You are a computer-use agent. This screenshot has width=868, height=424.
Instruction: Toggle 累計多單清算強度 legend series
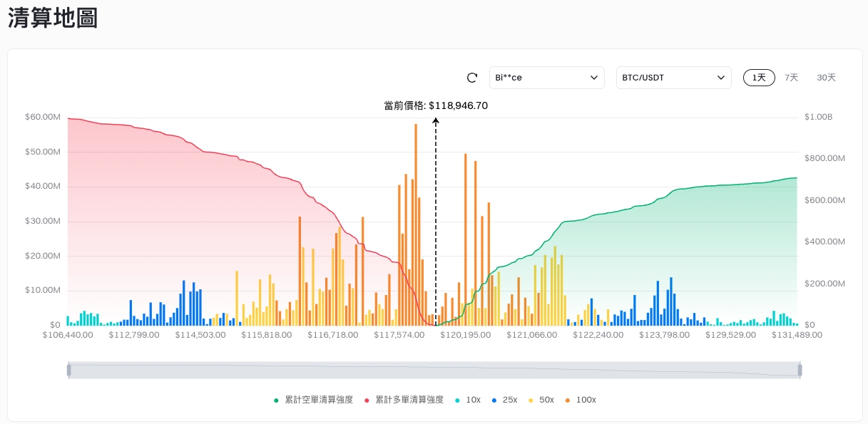coord(404,400)
